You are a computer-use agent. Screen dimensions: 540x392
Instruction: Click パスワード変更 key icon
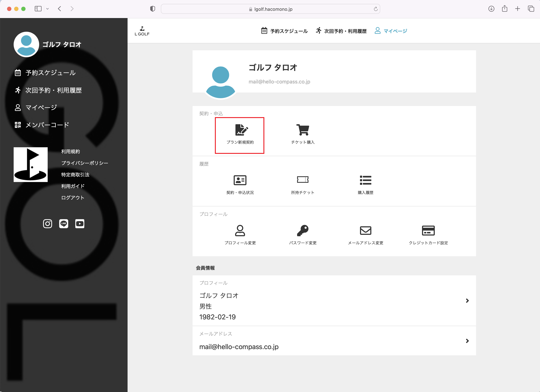click(302, 231)
